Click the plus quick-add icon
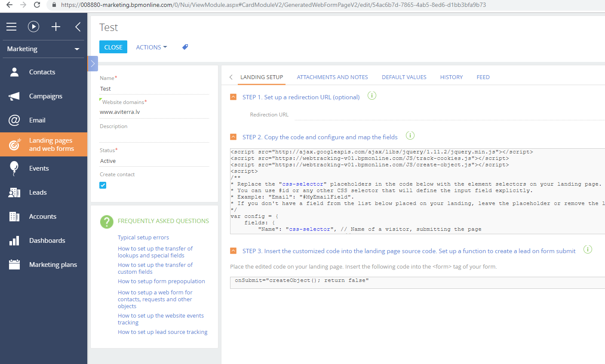The width and height of the screenshot is (605, 364). pos(56,27)
